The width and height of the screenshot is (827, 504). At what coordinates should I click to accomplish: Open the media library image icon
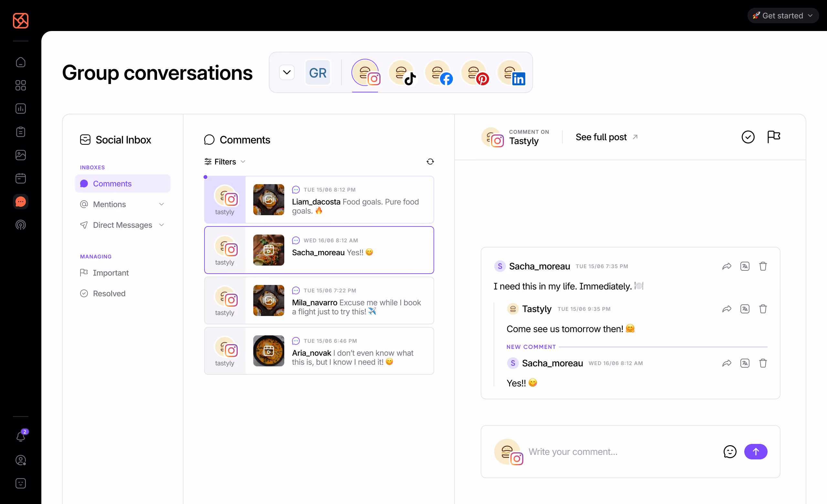[20, 155]
